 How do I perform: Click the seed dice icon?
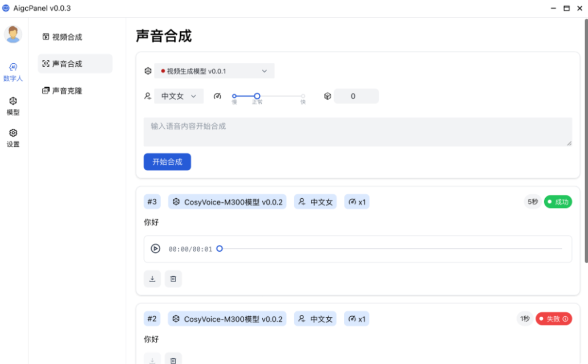pyautogui.click(x=328, y=96)
